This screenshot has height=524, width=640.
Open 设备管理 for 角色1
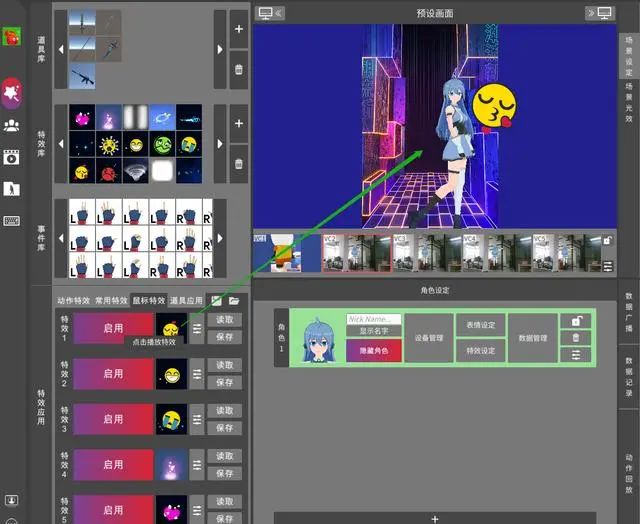pyautogui.click(x=429, y=338)
